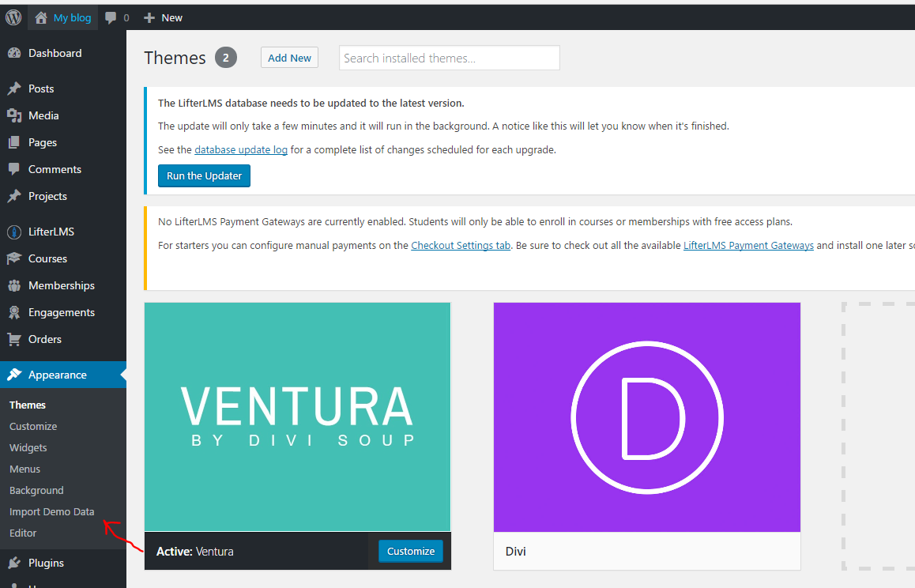Click the Customize button for Ventura
The height and width of the screenshot is (588, 915).
pos(411,551)
